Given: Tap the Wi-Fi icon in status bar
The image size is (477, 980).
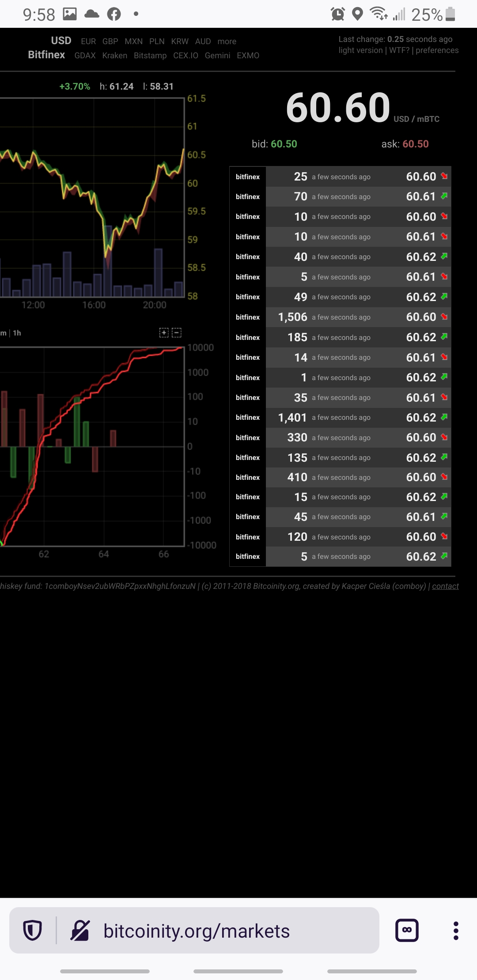Looking at the screenshot, I should pyautogui.click(x=379, y=14).
